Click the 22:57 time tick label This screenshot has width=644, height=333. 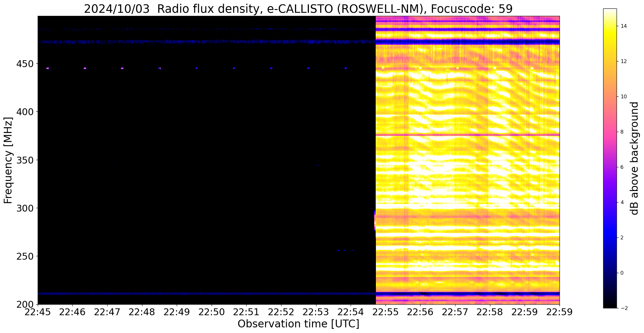[455, 312]
